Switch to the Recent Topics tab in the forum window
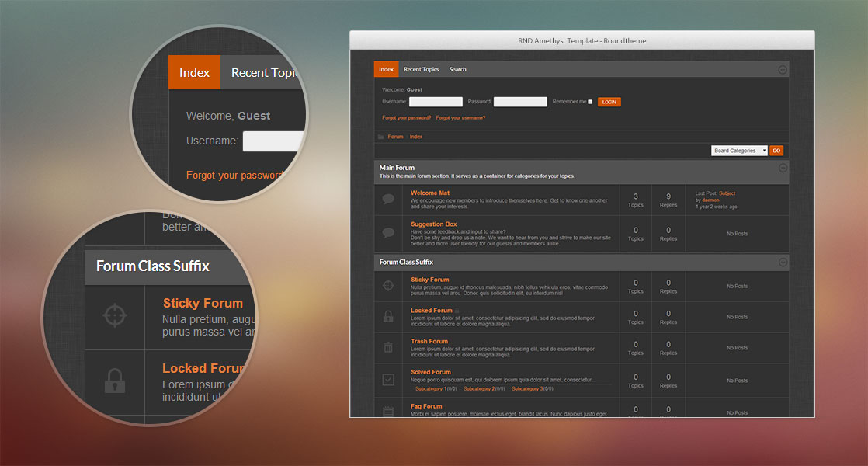This screenshot has width=868, height=466. [x=422, y=69]
